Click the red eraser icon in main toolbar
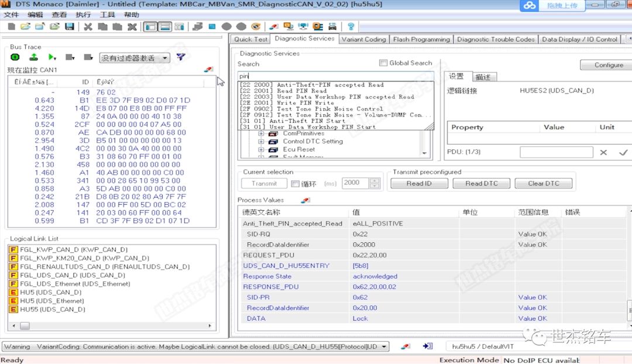The height and width of the screenshot is (364, 632). [274, 26]
